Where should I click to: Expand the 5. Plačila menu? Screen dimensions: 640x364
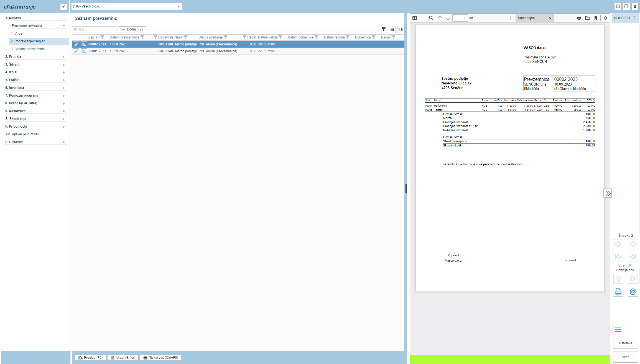[x=36, y=80]
